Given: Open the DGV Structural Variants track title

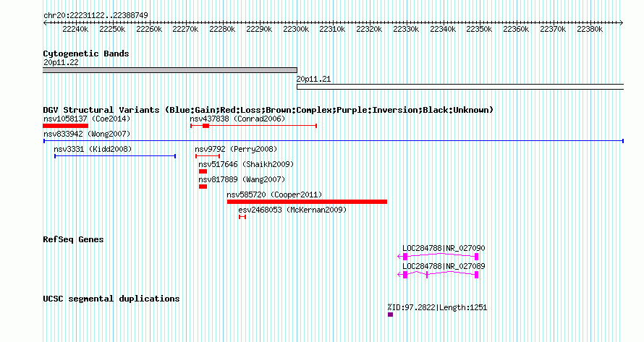Looking at the screenshot, I should click(x=268, y=110).
